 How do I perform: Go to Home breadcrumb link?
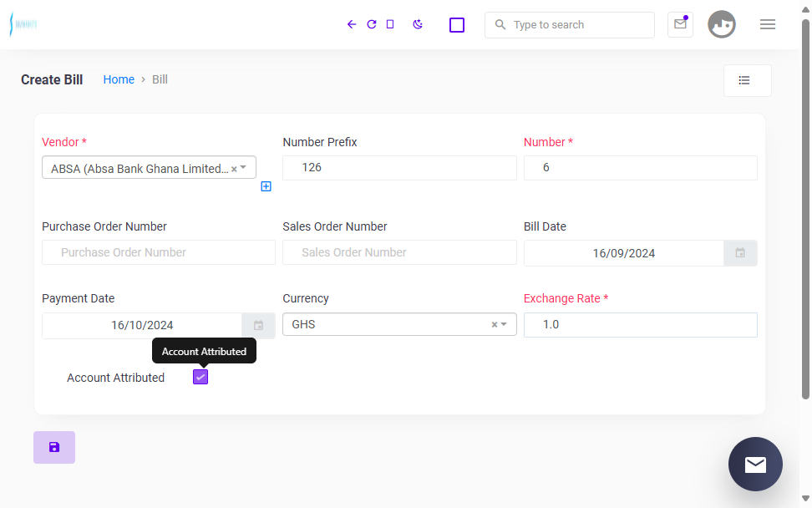coord(119,79)
